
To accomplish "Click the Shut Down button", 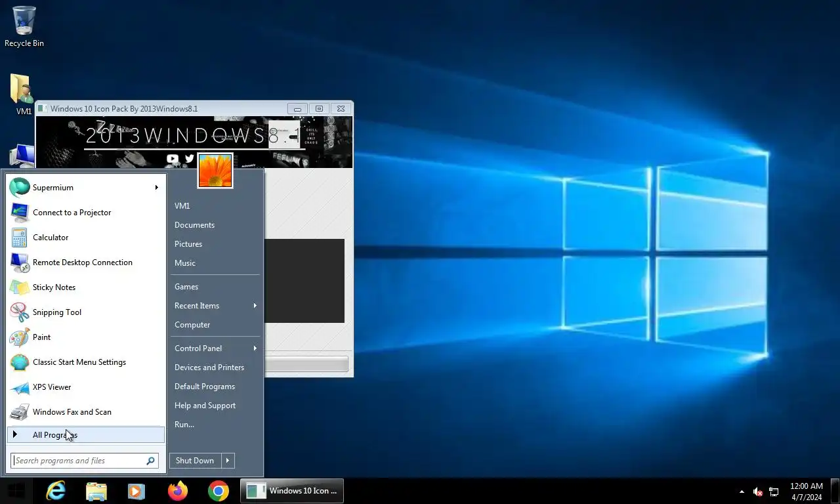I will tap(195, 461).
